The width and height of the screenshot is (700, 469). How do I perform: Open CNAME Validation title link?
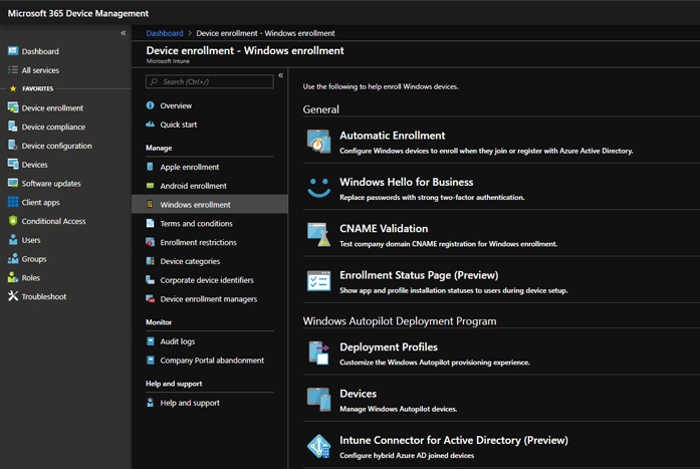[383, 228]
